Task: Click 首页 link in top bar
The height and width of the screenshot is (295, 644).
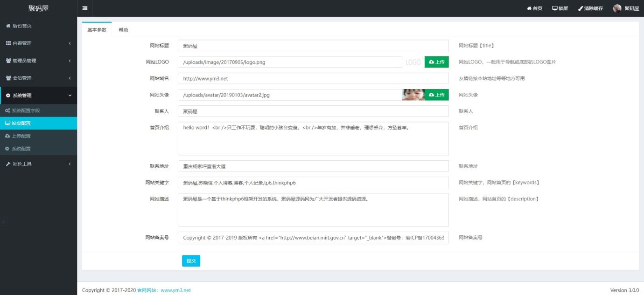Action: pos(534,8)
